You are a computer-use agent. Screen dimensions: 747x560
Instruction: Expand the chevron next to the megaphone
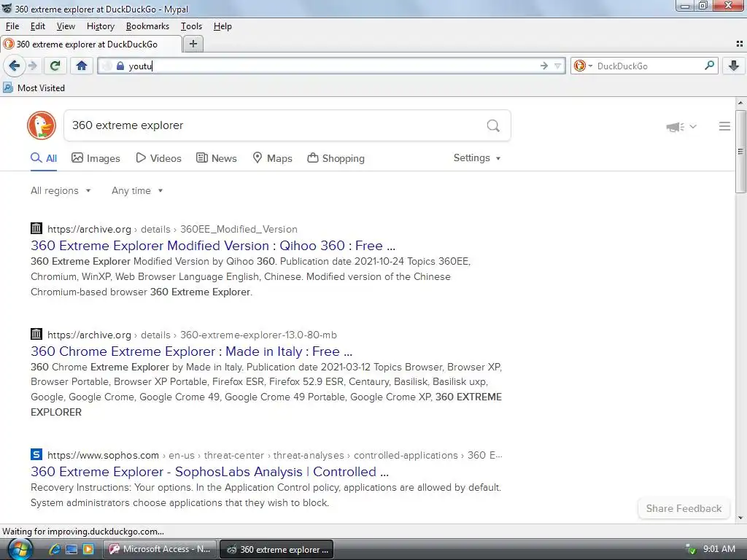click(693, 126)
